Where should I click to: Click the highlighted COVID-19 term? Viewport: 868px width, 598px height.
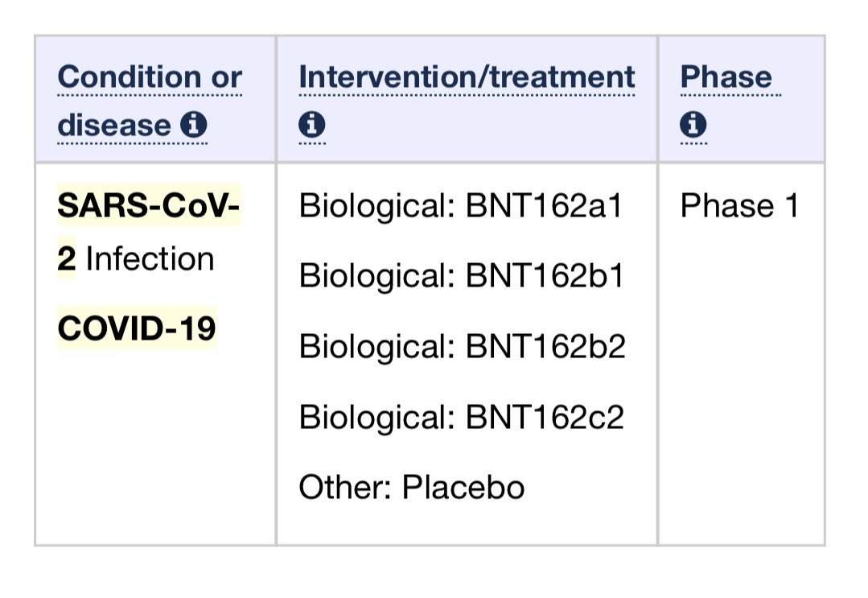point(137,328)
